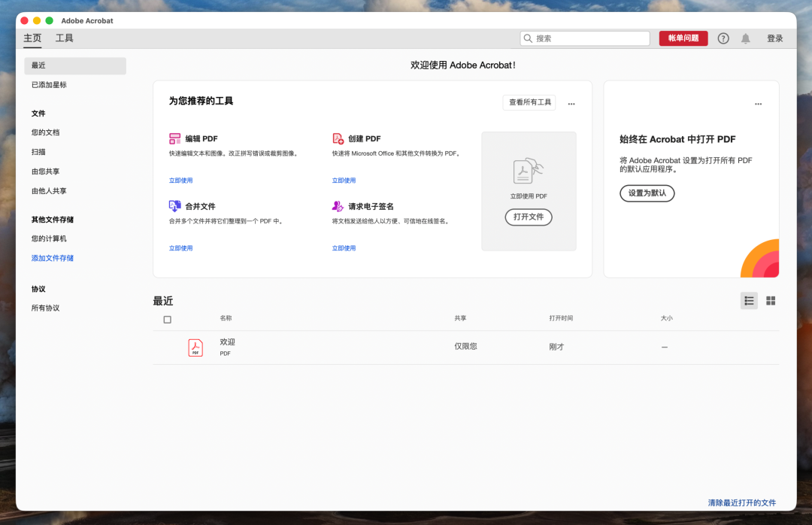This screenshot has height=525, width=812.
Task: Click 清除最近打开的文件 link
Action: (x=742, y=502)
